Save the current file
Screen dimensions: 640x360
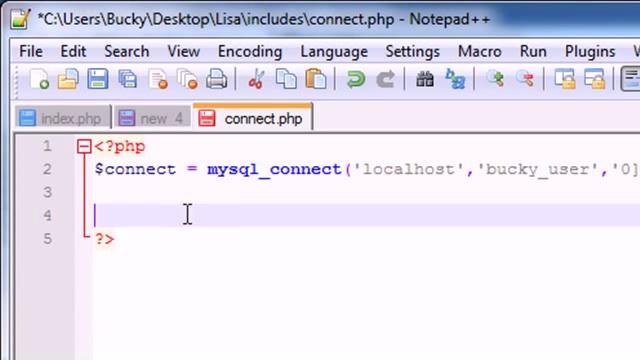click(x=98, y=79)
